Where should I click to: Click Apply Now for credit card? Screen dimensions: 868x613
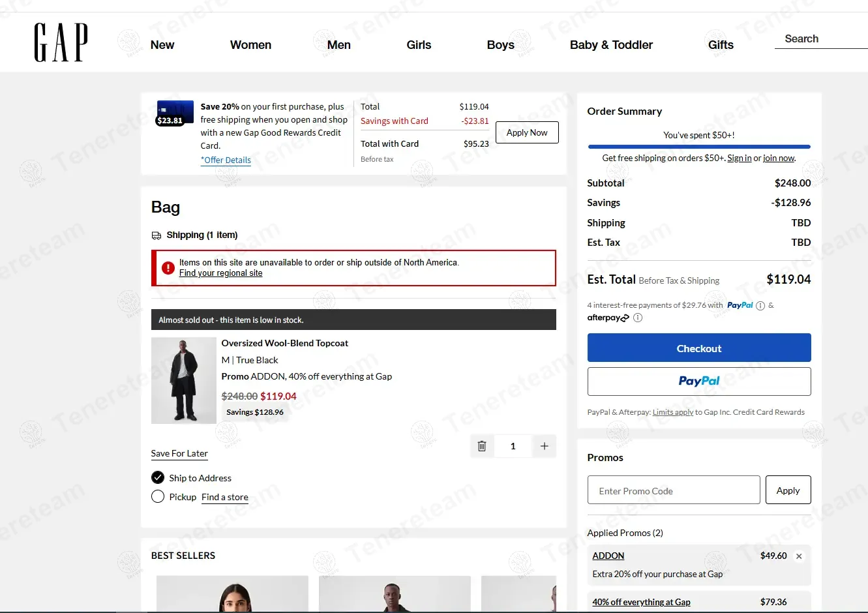coord(527,132)
